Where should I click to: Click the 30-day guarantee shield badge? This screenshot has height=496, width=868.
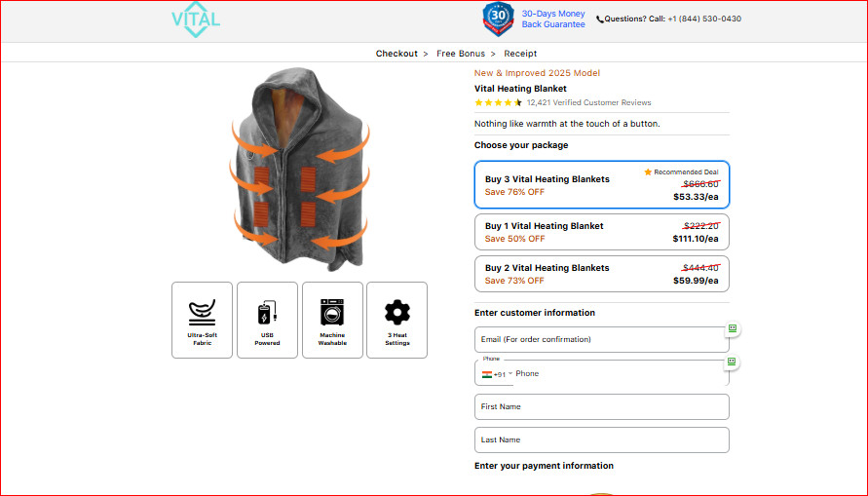(x=498, y=19)
